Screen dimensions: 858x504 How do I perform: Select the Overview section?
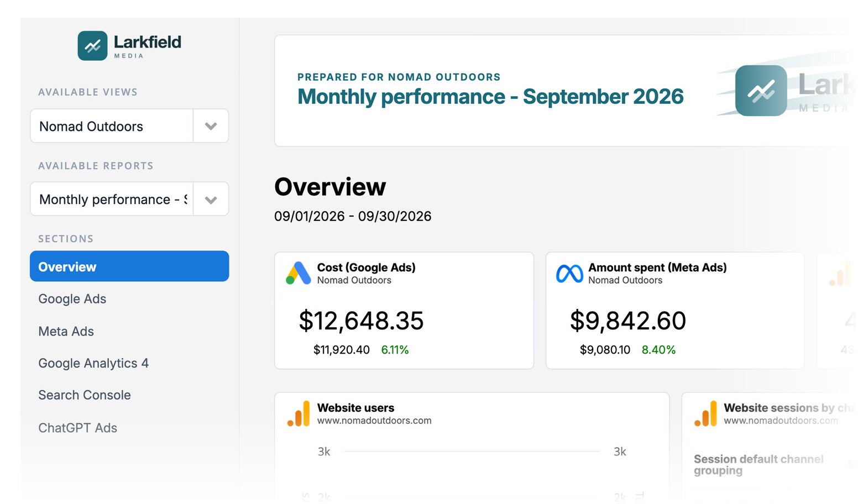(129, 266)
